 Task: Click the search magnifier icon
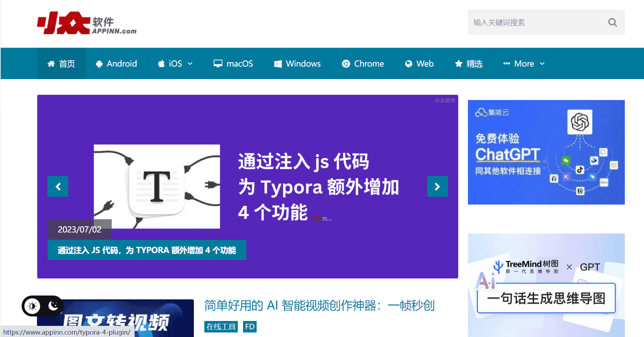click(x=612, y=23)
